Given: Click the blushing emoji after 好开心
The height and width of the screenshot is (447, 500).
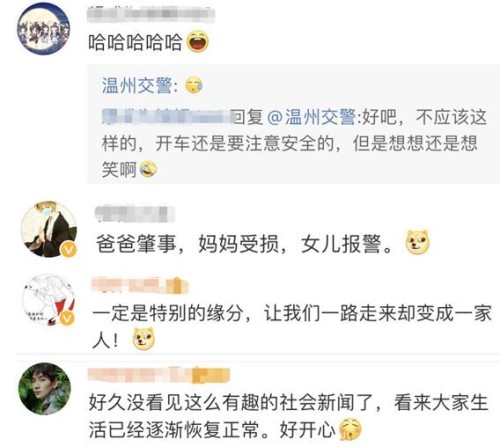Looking at the screenshot, I should coord(350,429).
